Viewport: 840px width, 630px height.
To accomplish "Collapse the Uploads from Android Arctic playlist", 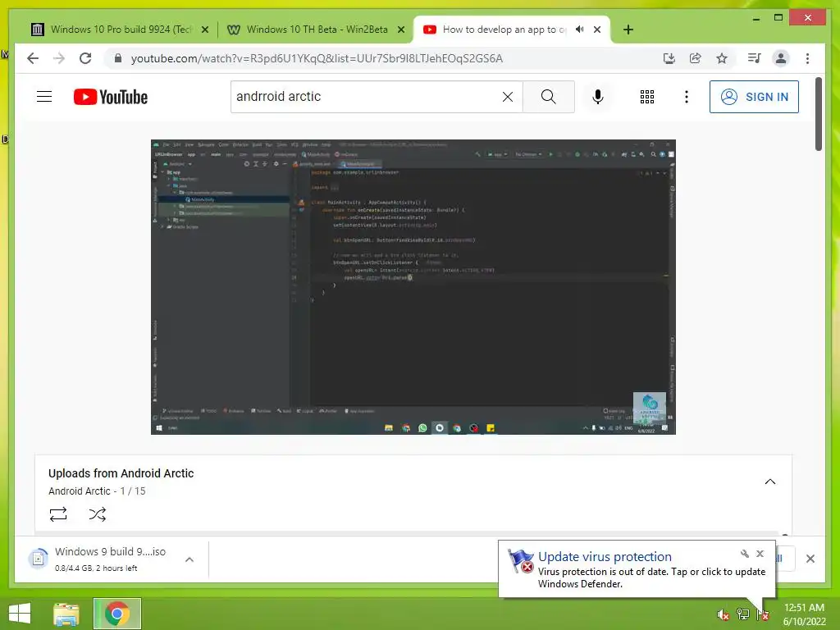I will 769,482.
